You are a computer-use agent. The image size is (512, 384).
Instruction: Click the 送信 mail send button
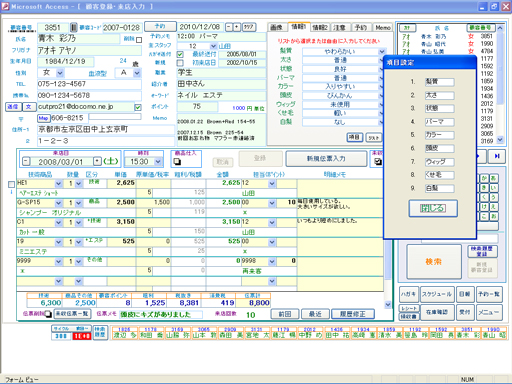[x=13, y=107]
